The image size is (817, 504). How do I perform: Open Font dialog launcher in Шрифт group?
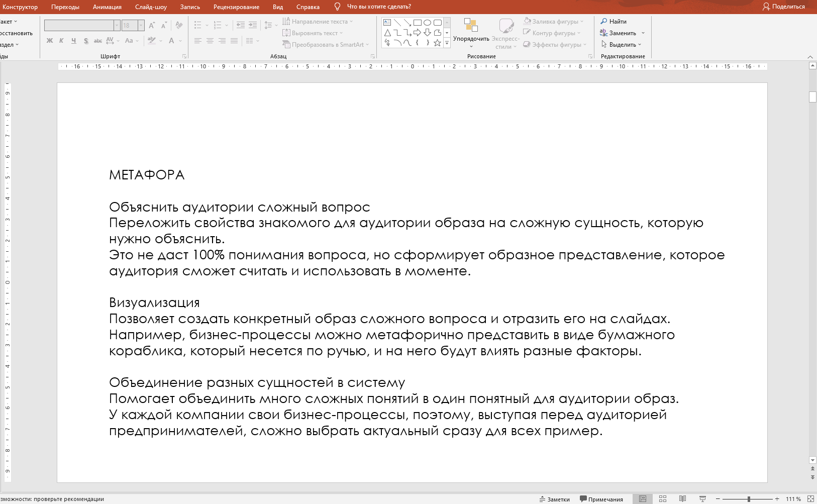click(x=184, y=56)
